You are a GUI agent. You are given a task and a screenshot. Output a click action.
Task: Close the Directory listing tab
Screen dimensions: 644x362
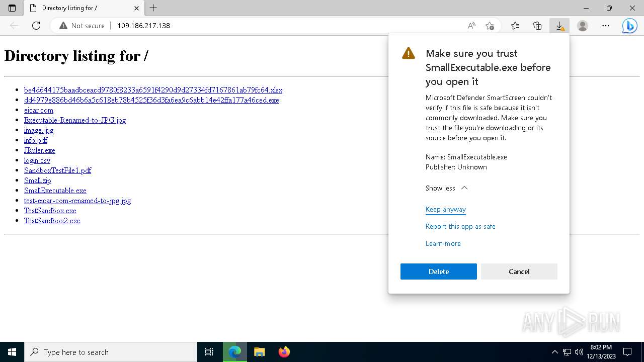click(x=137, y=8)
